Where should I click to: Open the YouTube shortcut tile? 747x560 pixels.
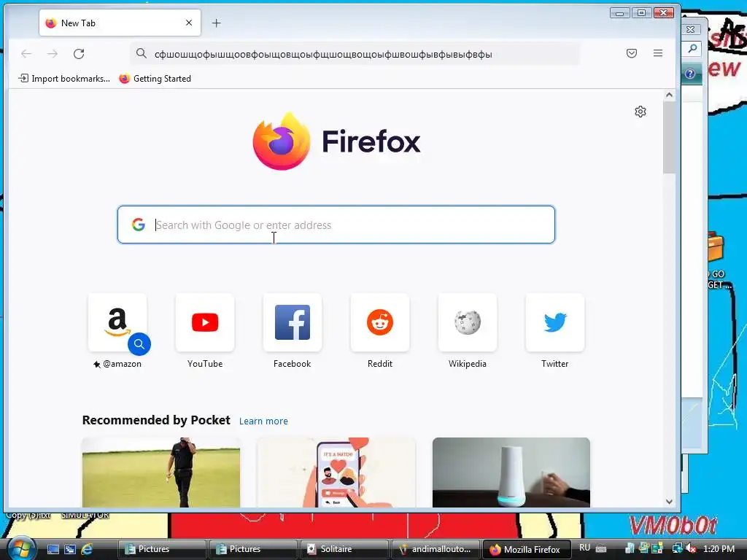coord(205,322)
